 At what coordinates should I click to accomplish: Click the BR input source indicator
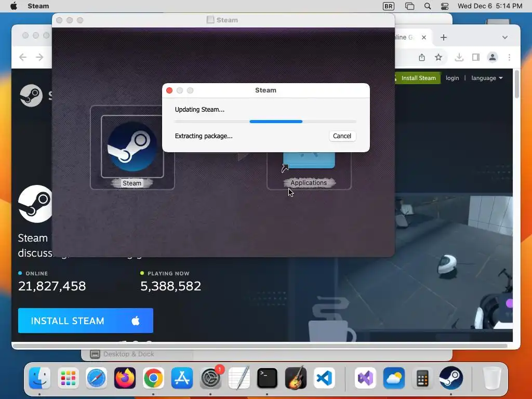[389, 6]
